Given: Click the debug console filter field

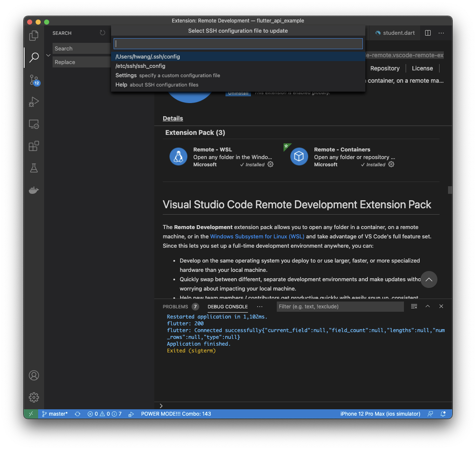Looking at the screenshot, I should click(x=340, y=307).
